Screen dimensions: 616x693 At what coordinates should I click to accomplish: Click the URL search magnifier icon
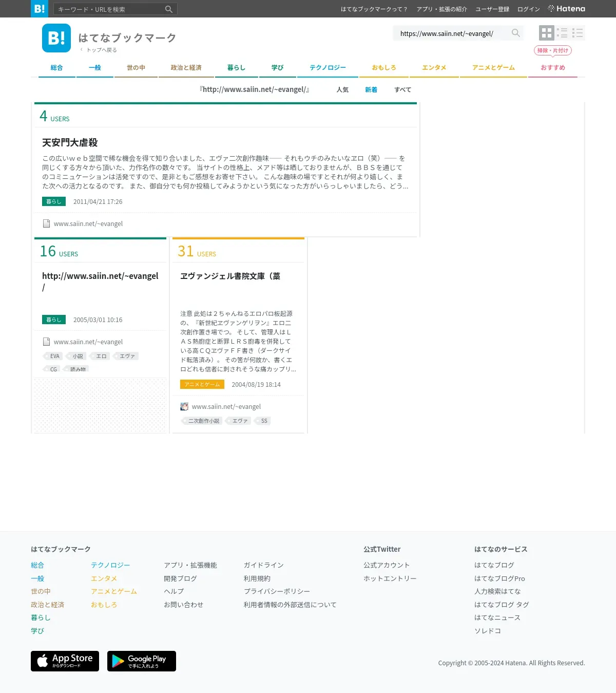point(516,33)
